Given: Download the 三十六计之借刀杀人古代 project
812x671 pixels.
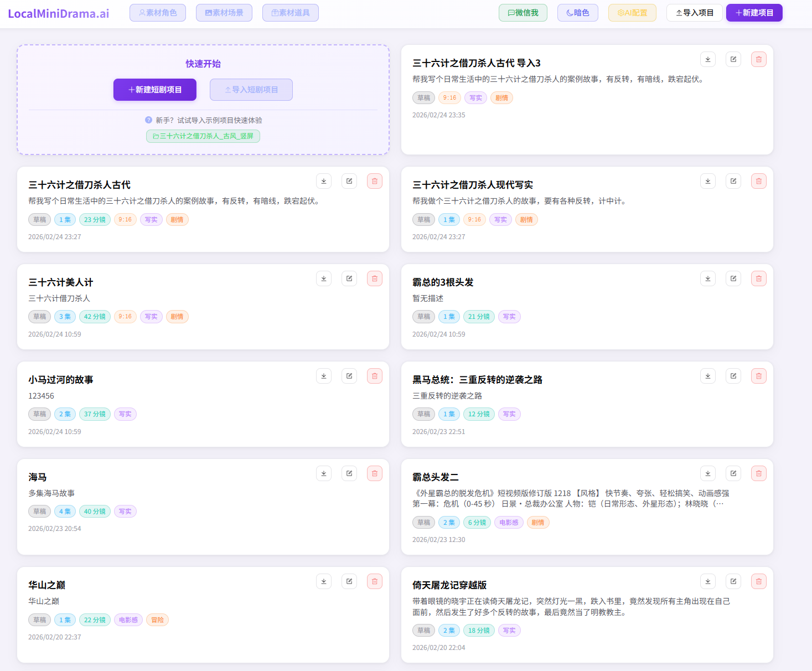Looking at the screenshot, I should [324, 181].
